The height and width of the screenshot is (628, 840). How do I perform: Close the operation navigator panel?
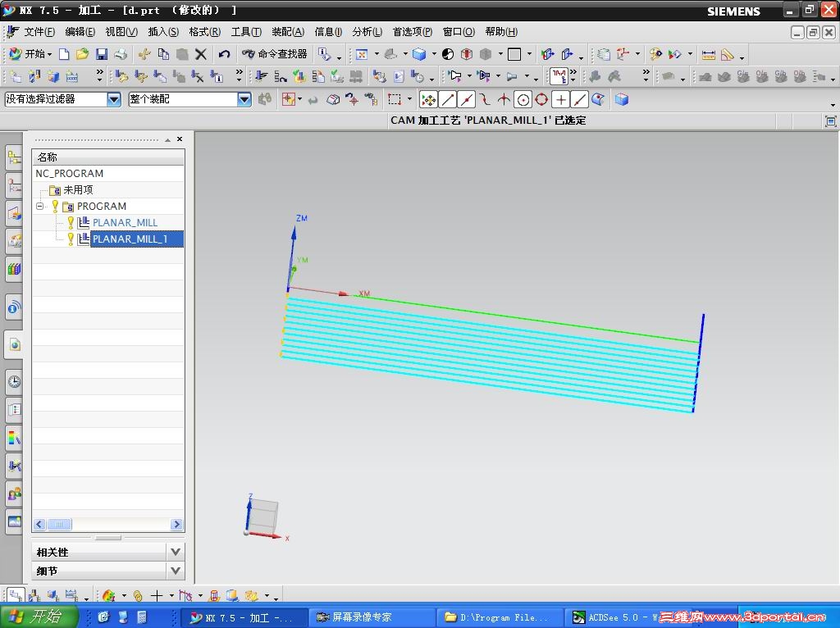[x=180, y=139]
